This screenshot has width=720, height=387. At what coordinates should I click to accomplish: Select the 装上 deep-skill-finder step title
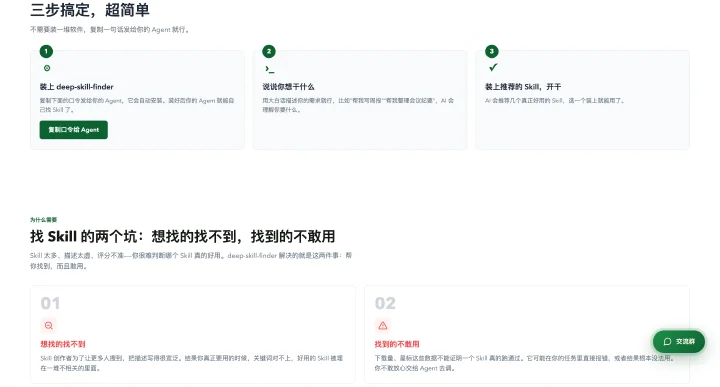click(76, 87)
